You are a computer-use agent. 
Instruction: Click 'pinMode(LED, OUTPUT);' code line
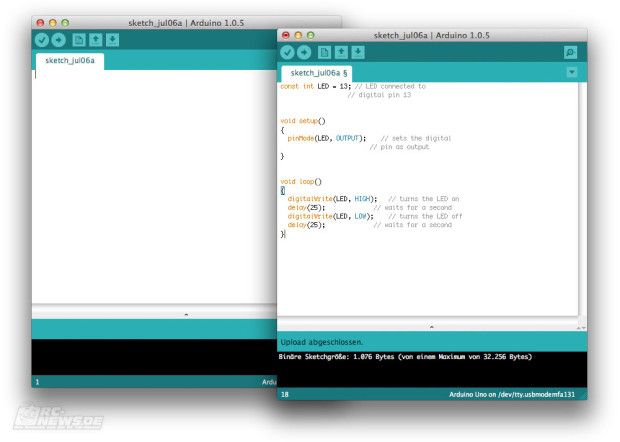click(x=327, y=138)
